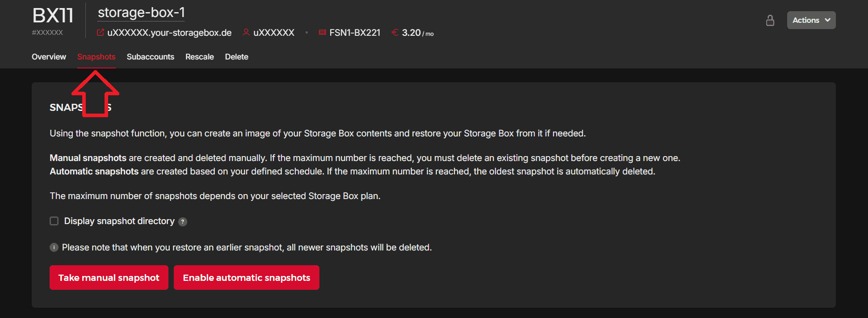Click the info icon before restore note

(54, 248)
